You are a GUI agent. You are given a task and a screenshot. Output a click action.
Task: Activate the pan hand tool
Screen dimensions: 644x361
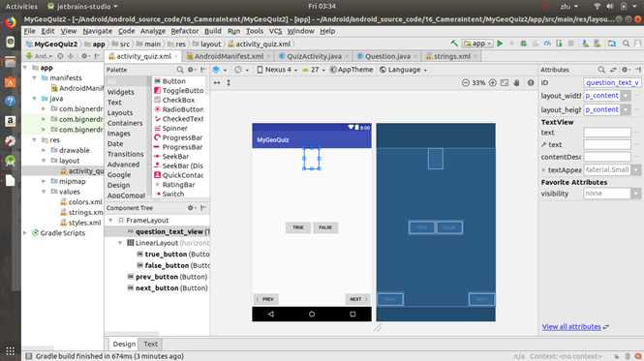(517, 82)
